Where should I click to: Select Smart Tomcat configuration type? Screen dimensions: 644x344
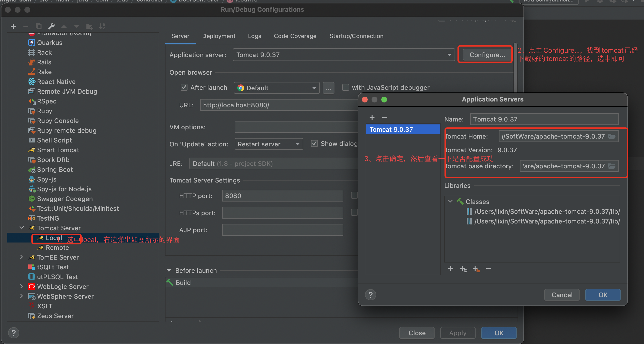[x=58, y=150]
